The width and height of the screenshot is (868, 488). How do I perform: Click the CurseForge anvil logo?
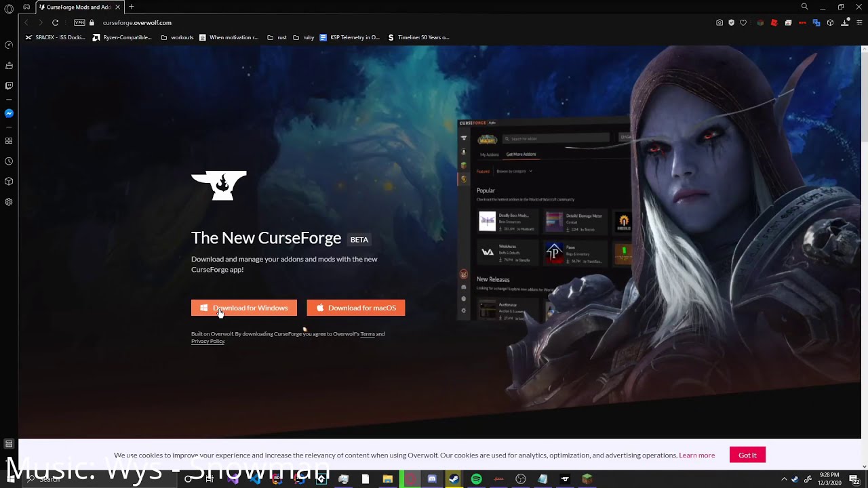[x=219, y=186]
